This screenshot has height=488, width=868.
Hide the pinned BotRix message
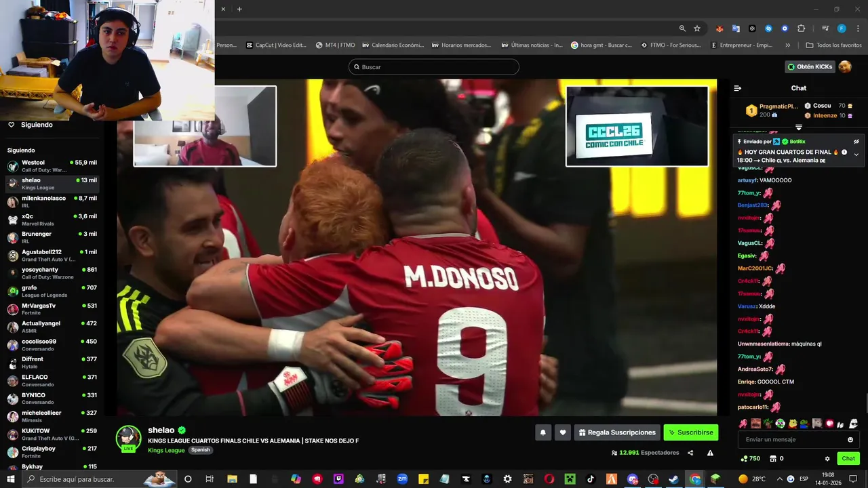(x=856, y=142)
